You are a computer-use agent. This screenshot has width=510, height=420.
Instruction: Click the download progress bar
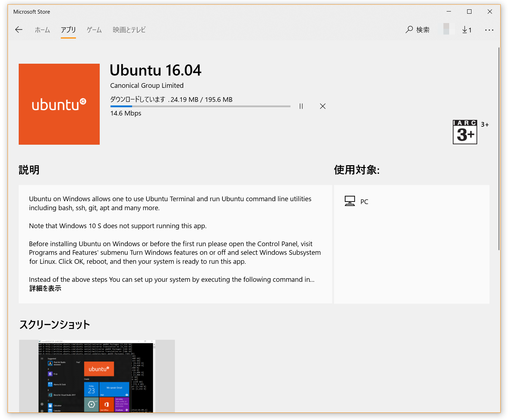(200, 106)
